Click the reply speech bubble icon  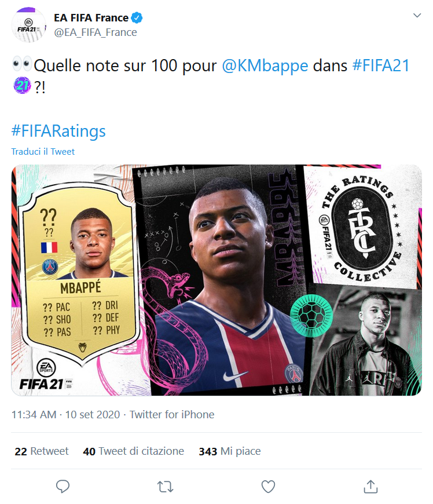[x=63, y=486]
